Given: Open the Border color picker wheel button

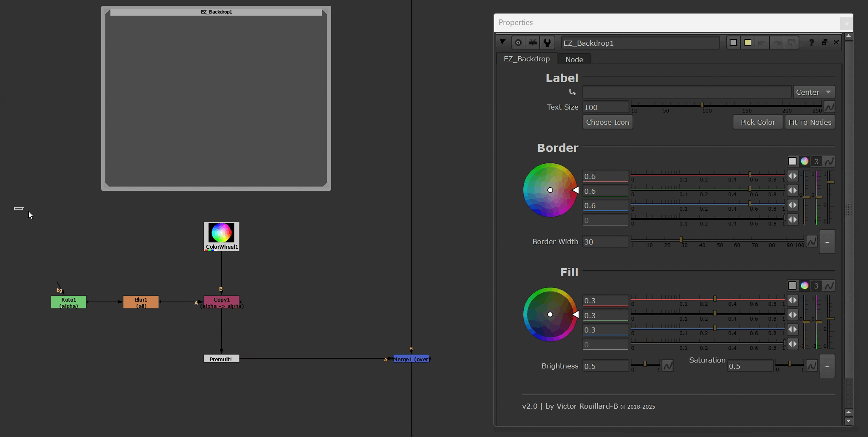Looking at the screenshot, I should [805, 161].
